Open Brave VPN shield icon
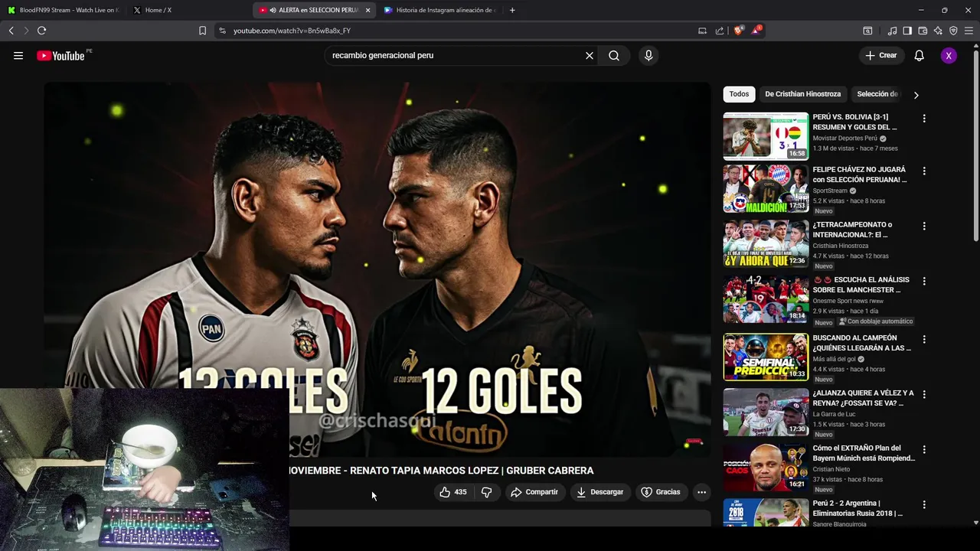The image size is (980, 551). 953,31
